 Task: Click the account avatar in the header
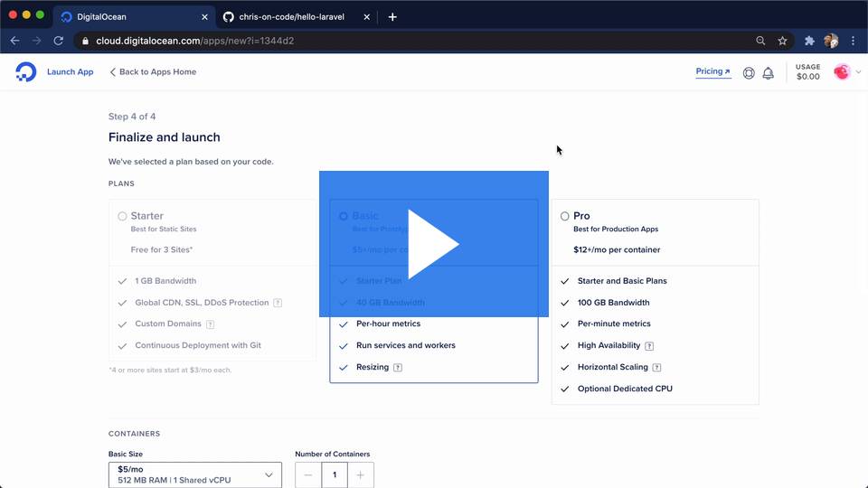coord(842,72)
